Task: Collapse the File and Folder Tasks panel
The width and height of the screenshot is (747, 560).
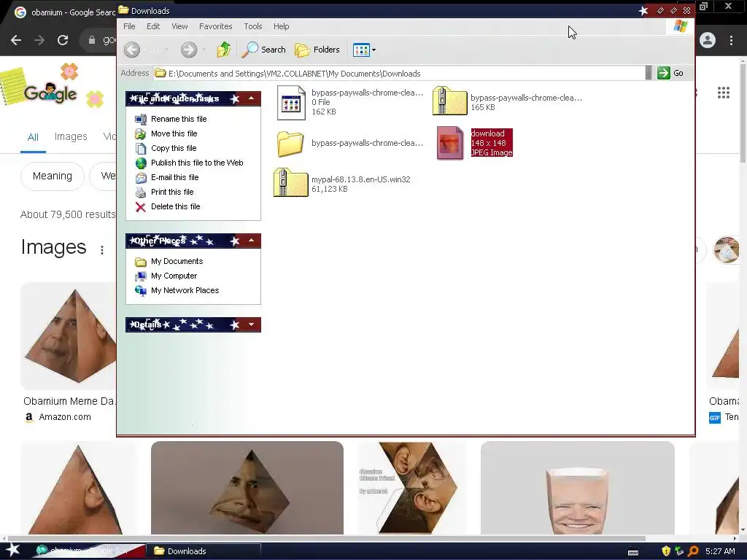Action: point(251,98)
